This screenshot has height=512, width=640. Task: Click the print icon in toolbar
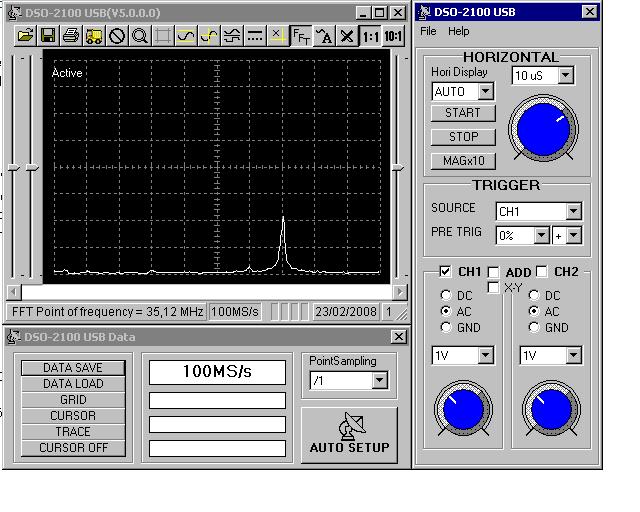point(70,36)
